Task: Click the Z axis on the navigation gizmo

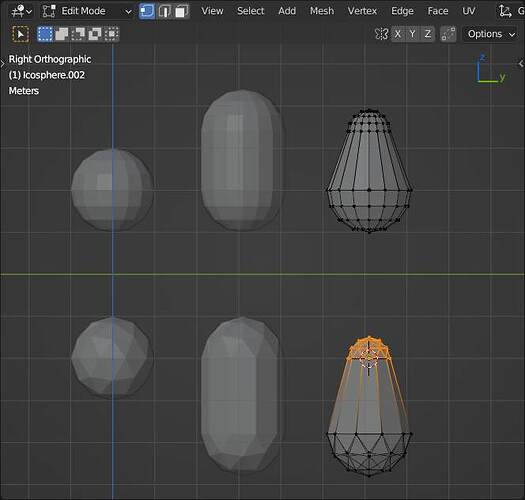Action: pyautogui.click(x=482, y=57)
